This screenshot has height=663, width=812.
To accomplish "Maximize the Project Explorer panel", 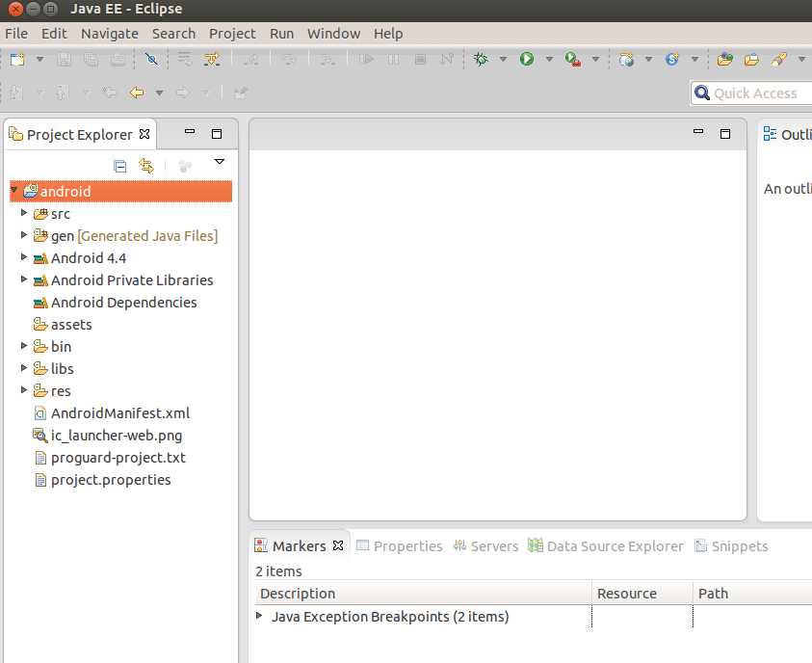I will (217, 134).
